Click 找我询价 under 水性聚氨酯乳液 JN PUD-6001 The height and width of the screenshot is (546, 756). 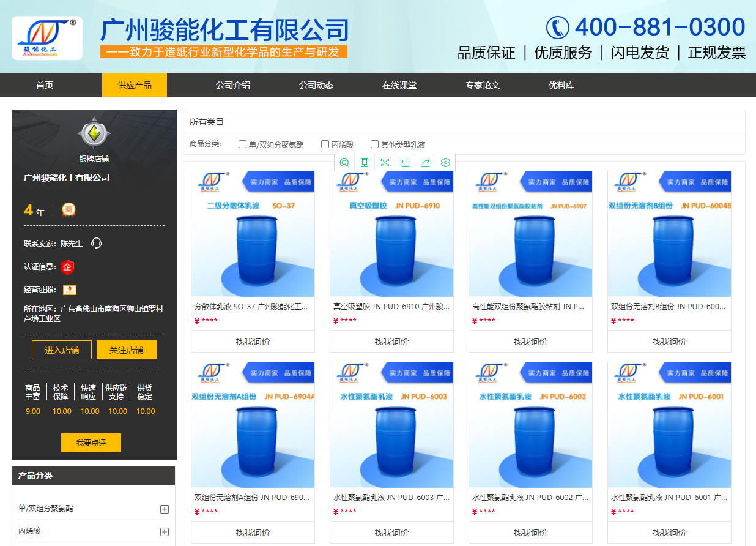coord(670,533)
